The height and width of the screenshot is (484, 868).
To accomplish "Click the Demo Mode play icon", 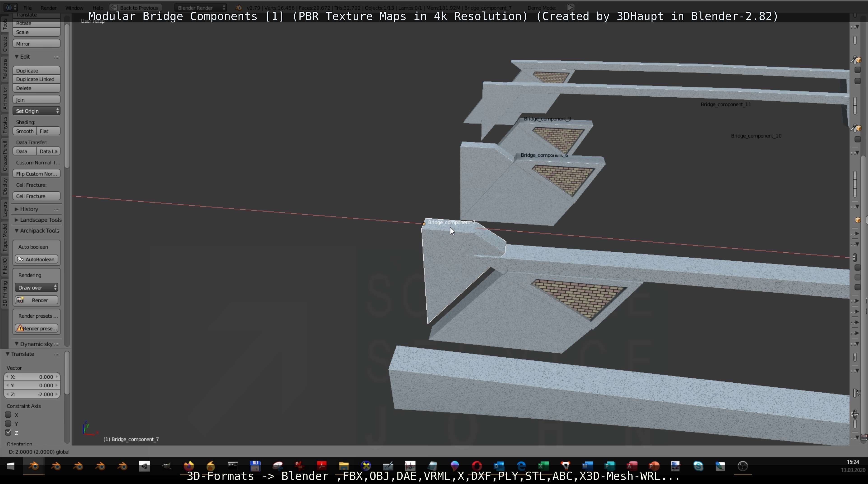I will pos(570,7).
